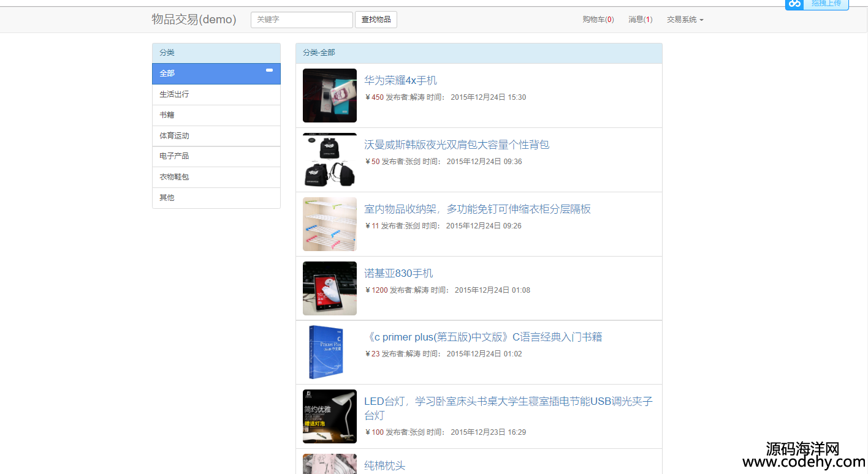Screen dimensions: 868x474
Task: Open the 诺基亚830手机 listing
Action: click(398, 273)
